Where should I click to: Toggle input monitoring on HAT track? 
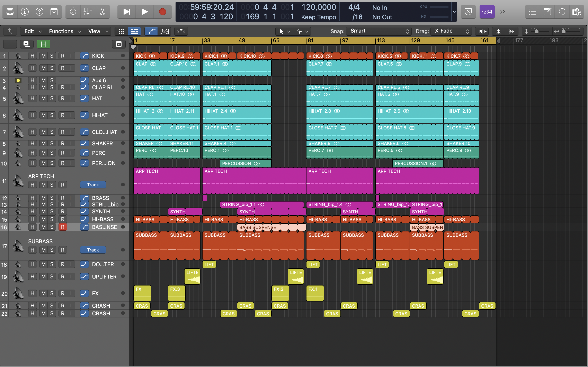(x=71, y=98)
